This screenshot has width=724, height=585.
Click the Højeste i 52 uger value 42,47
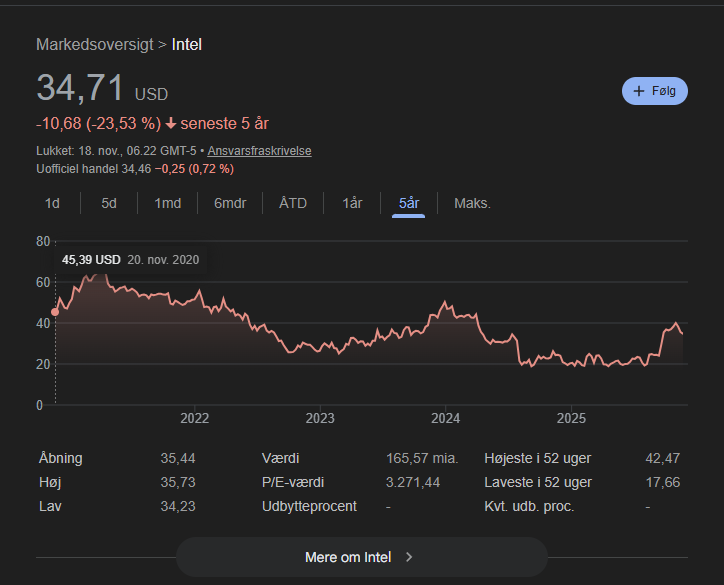point(663,458)
